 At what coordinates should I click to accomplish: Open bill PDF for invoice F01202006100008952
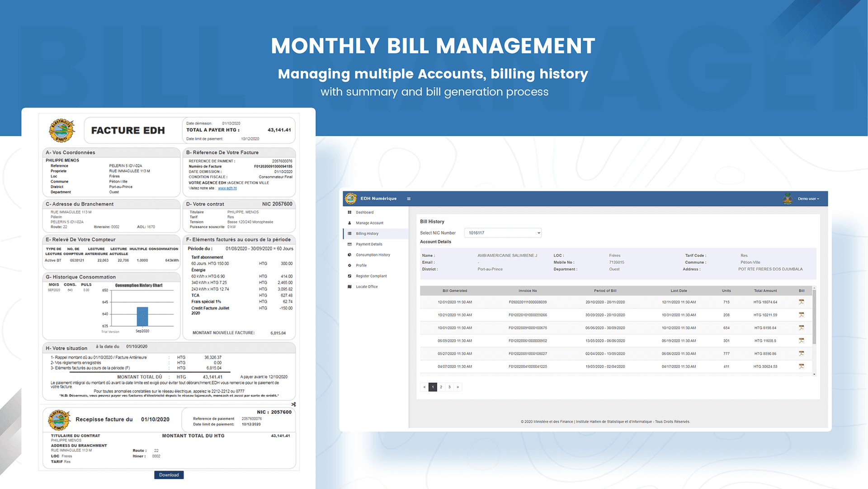click(x=801, y=341)
